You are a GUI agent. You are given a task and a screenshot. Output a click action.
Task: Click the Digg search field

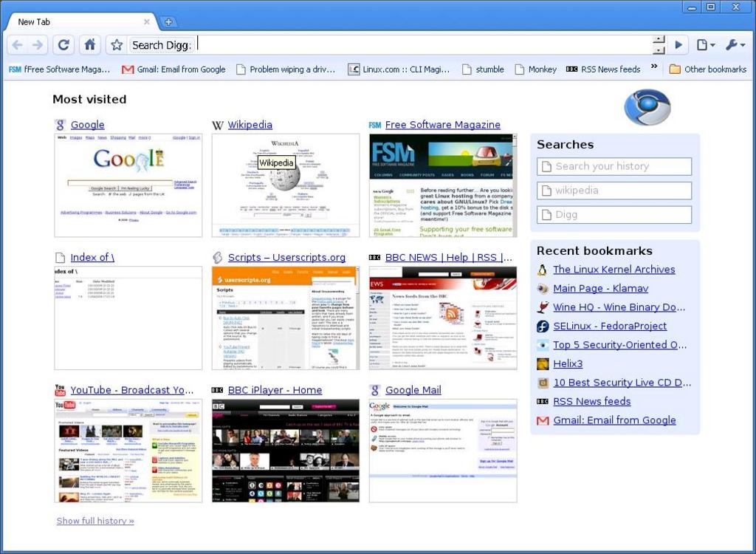coord(614,215)
